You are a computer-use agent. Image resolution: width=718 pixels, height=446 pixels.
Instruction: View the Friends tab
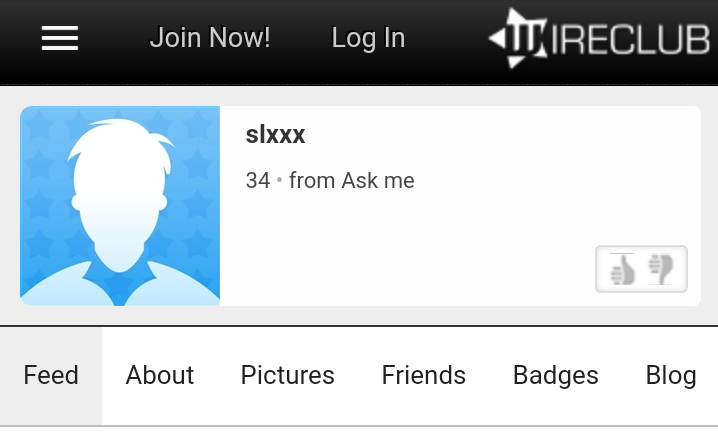pyautogui.click(x=423, y=375)
